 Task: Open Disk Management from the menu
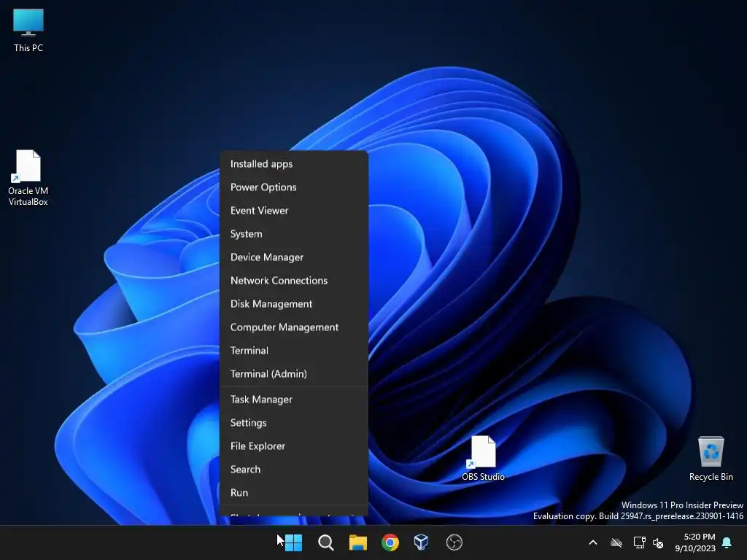tap(294, 304)
